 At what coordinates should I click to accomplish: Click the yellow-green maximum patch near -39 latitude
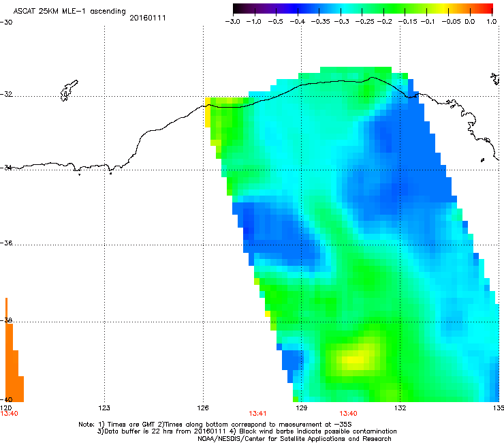point(355,358)
